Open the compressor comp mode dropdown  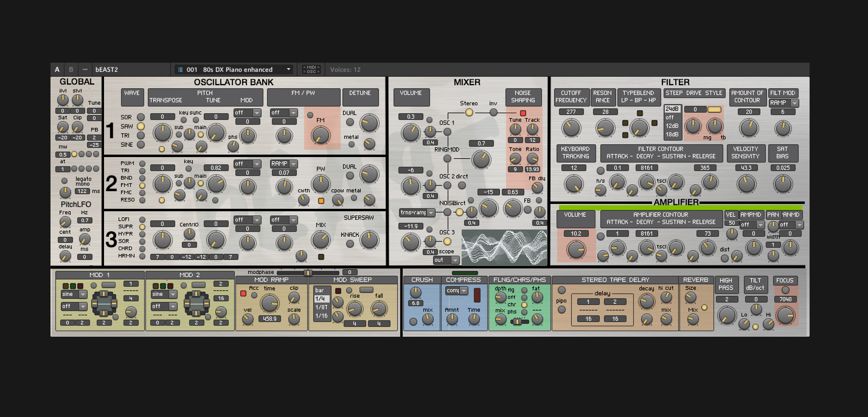tap(457, 290)
